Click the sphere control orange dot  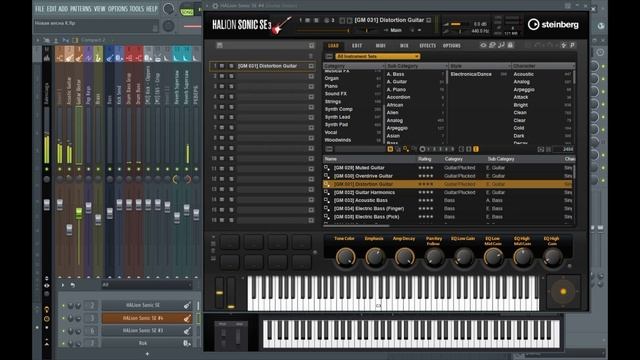coord(563,291)
